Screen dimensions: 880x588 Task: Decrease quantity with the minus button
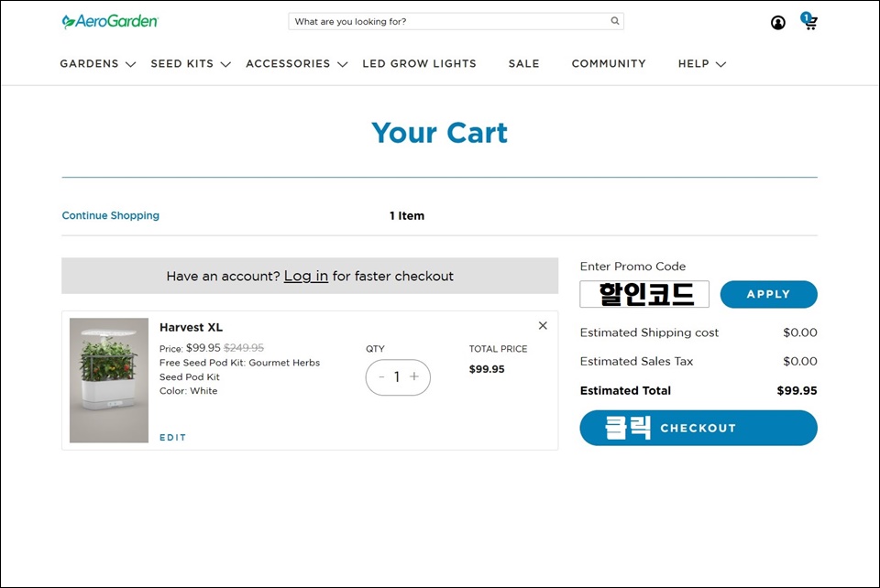(381, 376)
